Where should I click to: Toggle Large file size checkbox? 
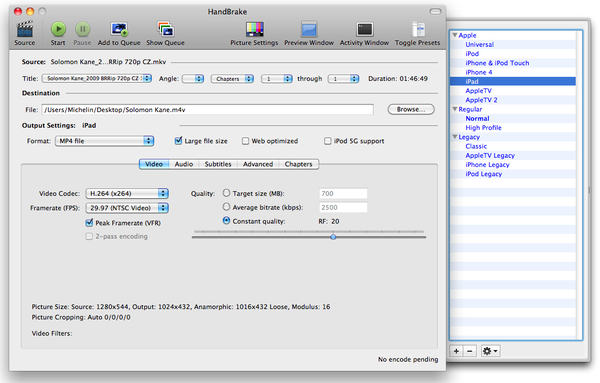[x=178, y=141]
